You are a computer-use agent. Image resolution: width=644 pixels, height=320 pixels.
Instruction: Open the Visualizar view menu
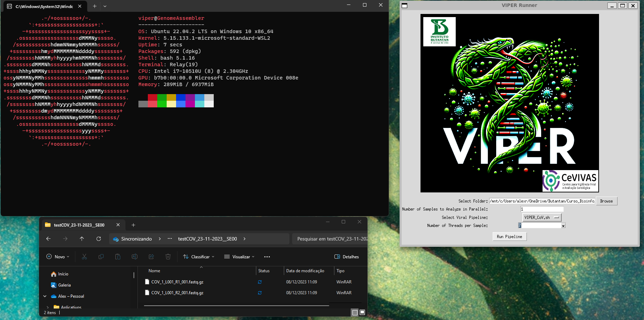[x=239, y=257]
